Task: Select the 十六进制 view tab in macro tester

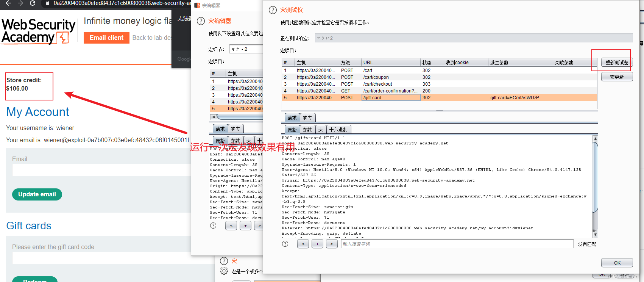Action: coord(338,130)
